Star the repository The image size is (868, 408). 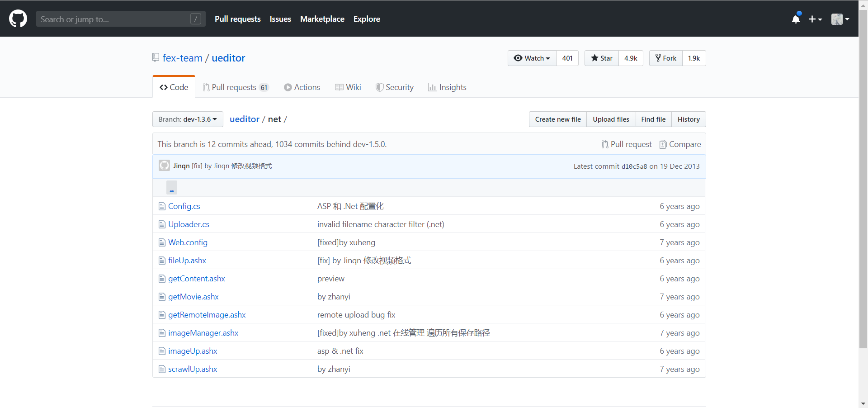pos(602,58)
